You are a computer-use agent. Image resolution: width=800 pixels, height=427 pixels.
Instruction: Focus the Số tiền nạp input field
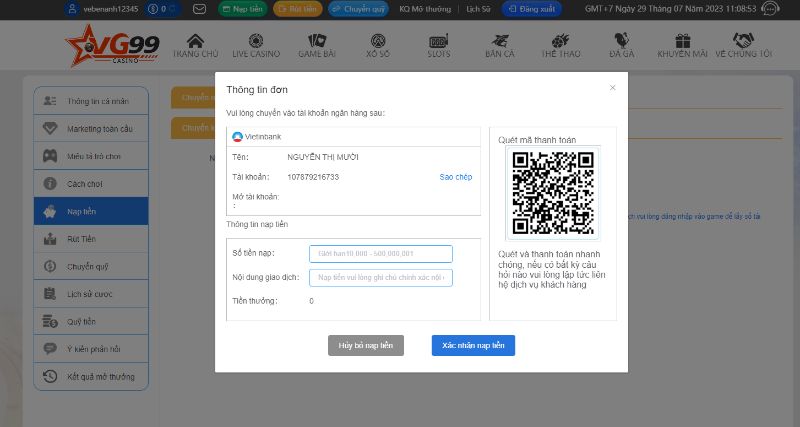tap(381, 254)
